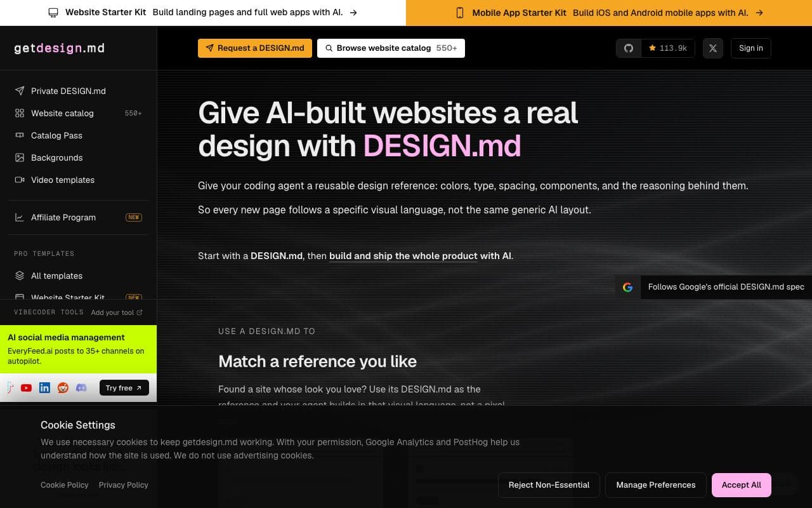This screenshot has height=508, width=812.
Task: Click the 550+ count beside Website catalog
Action: pyautogui.click(x=133, y=113)
